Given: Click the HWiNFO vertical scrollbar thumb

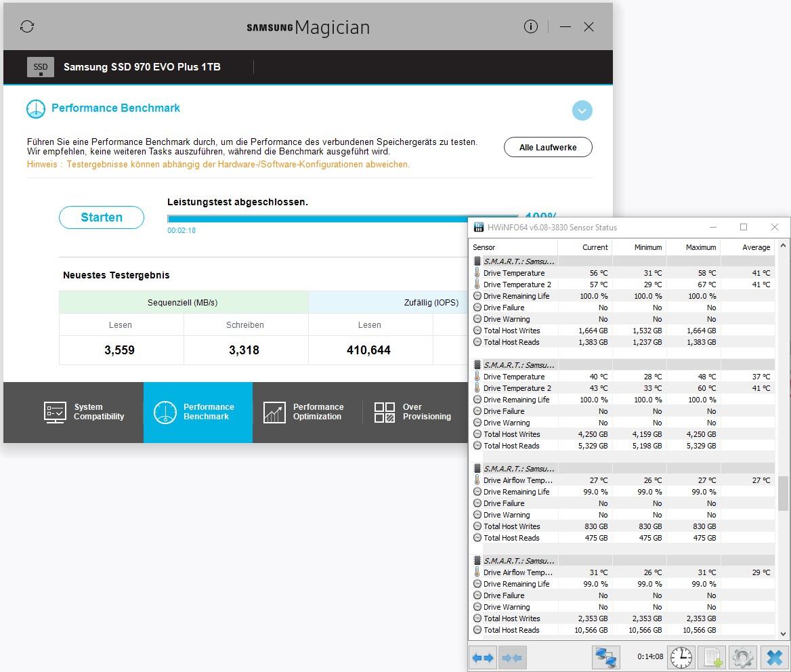Looking at the screenshot, I should [783, 493].
